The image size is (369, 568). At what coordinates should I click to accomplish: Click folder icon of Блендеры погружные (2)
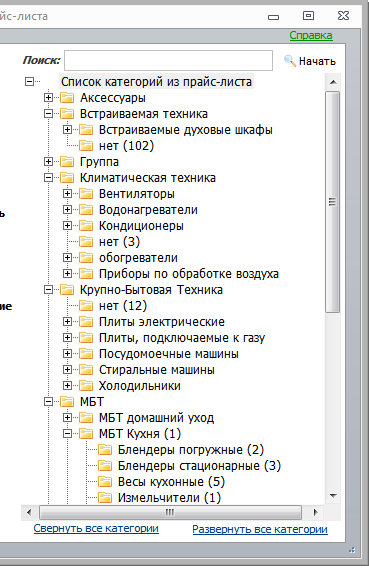pyautogui.click(x=105, y=450)
